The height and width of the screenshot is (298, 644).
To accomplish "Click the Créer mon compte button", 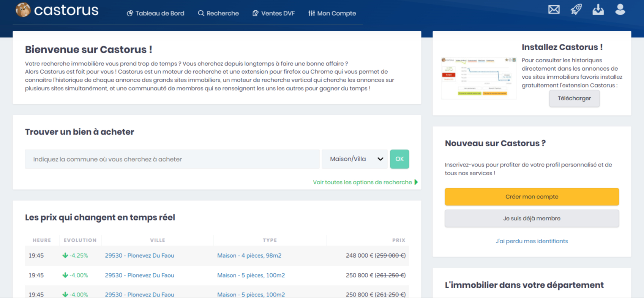I will (x=532, y=197).
